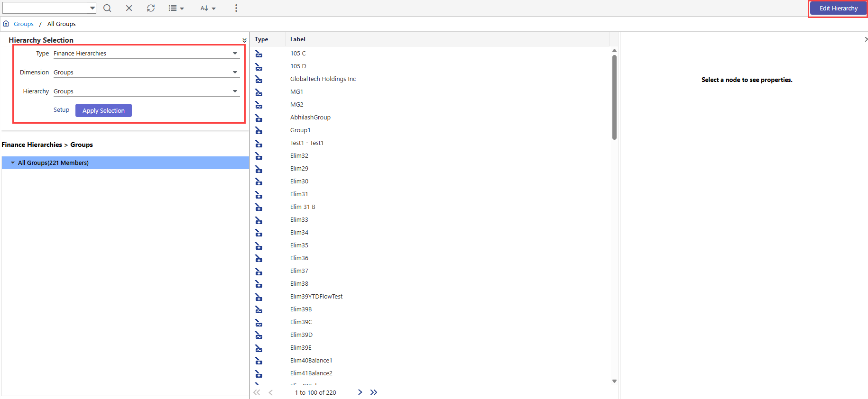Click the search magnifier icon in toolbar
Screen dimensions: 868x399
107,8
